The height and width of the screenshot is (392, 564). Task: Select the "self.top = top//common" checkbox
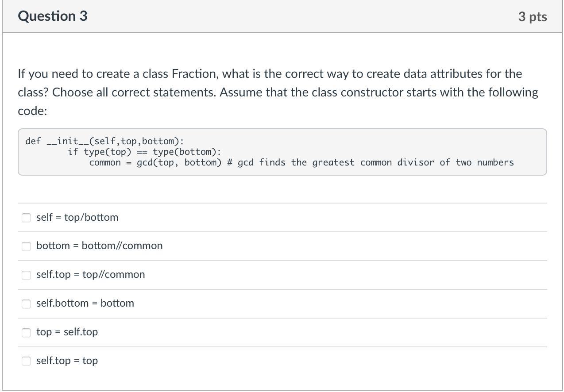coord(27,275)
